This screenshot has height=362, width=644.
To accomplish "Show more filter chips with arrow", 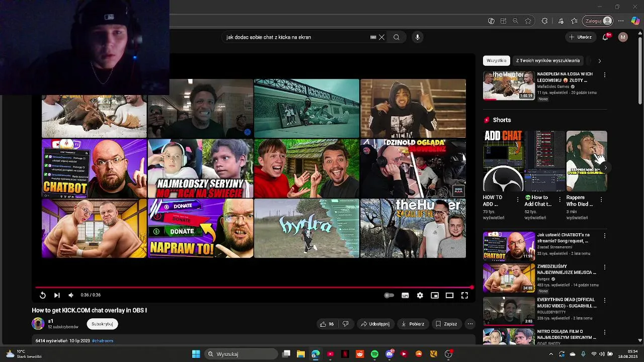I will pyautogui.click(x=599, y=61).
